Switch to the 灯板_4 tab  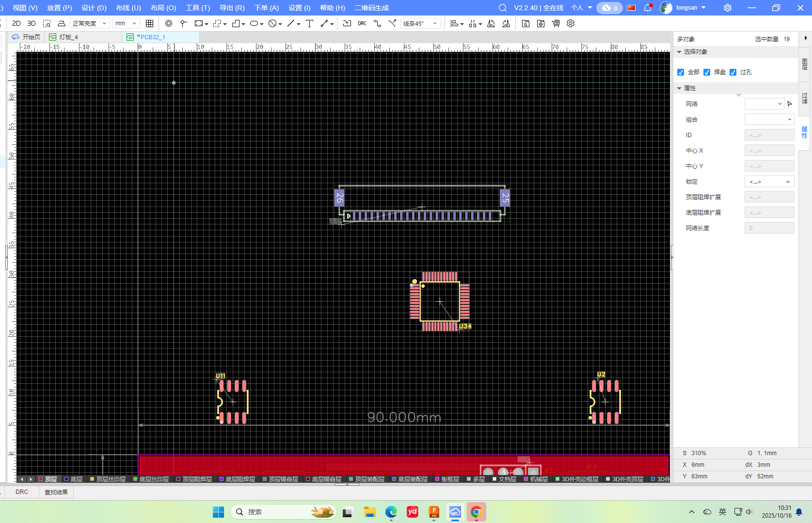click(x=68, y=37)
